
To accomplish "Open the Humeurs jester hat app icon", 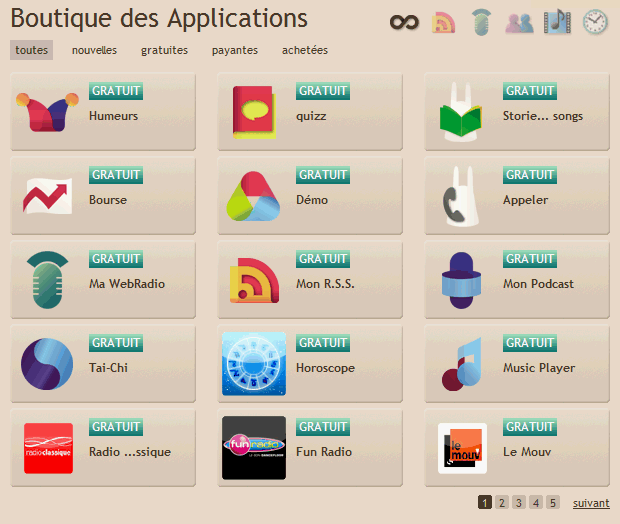I will [x=47, y=112].
